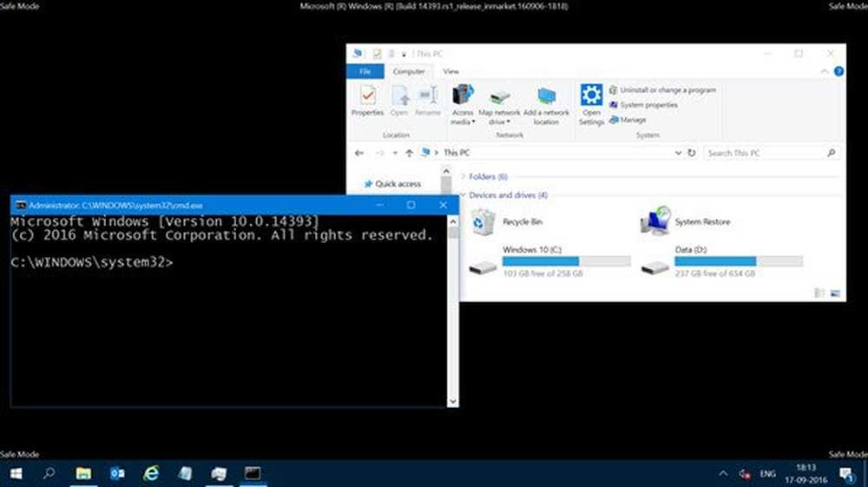Click the up one level arrow
This screenshot has height=487, width=868.
point(409,153)
